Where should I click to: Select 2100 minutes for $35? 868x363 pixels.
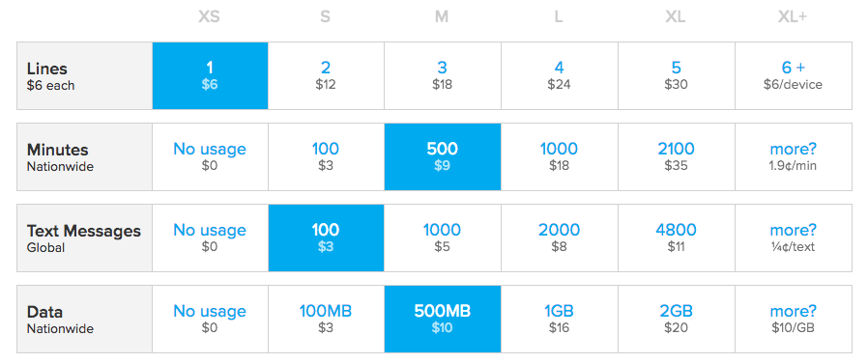point(677,157)
